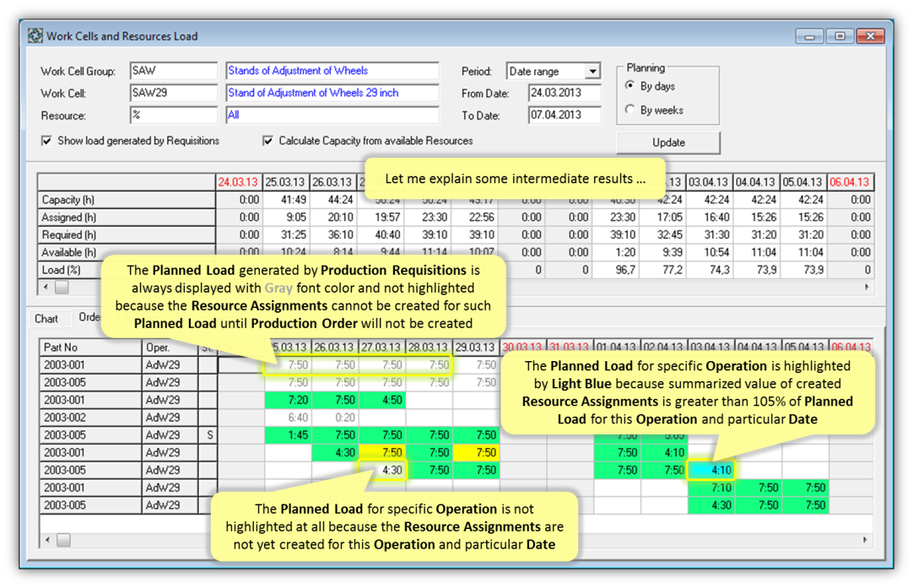Select the green 1:45 cell
This screenshot has height=588, width=913.
[x=288, y=435]
